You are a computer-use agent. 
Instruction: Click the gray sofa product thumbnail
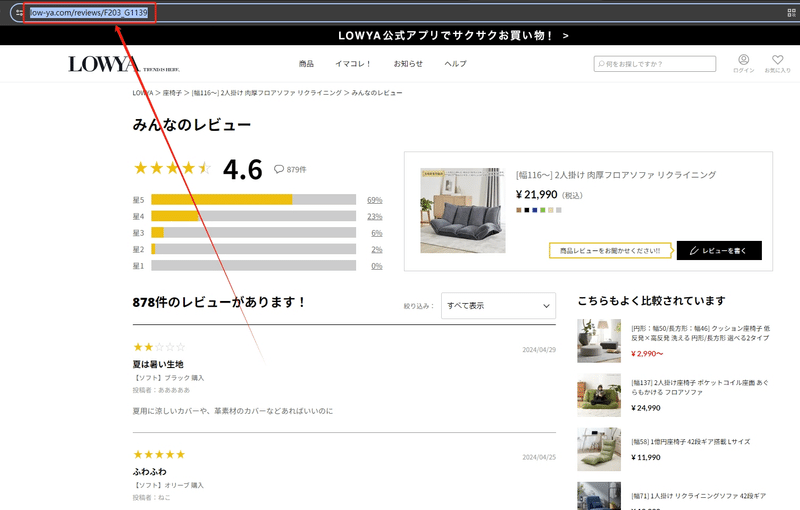click(463, 211)
